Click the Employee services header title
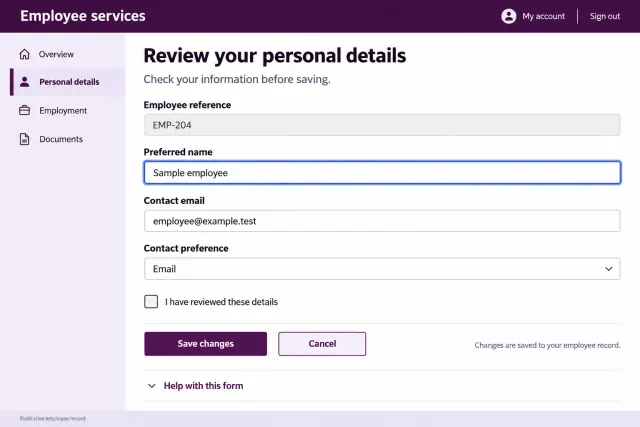Image resolution: width=640 pixels, height=427 pixels. coord(83,16)
